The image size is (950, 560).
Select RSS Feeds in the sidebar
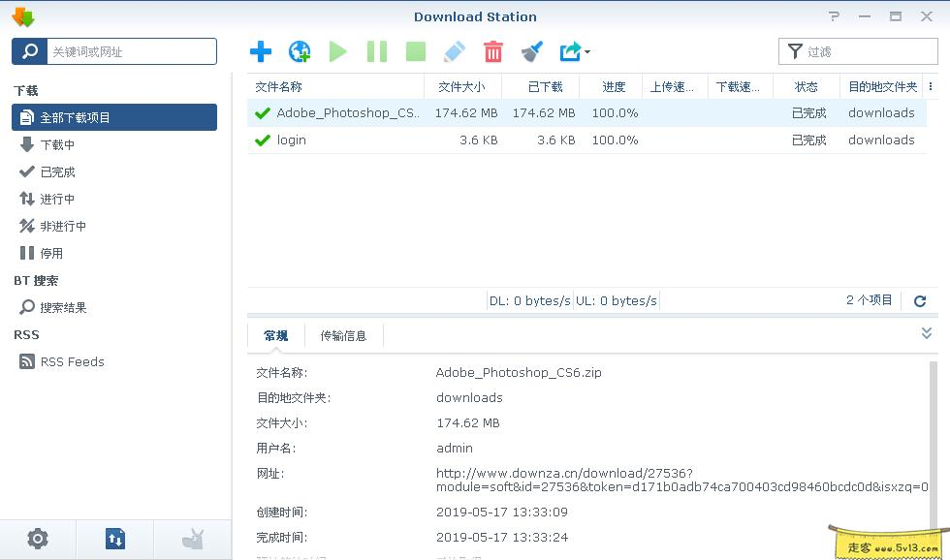coord(72,361)
